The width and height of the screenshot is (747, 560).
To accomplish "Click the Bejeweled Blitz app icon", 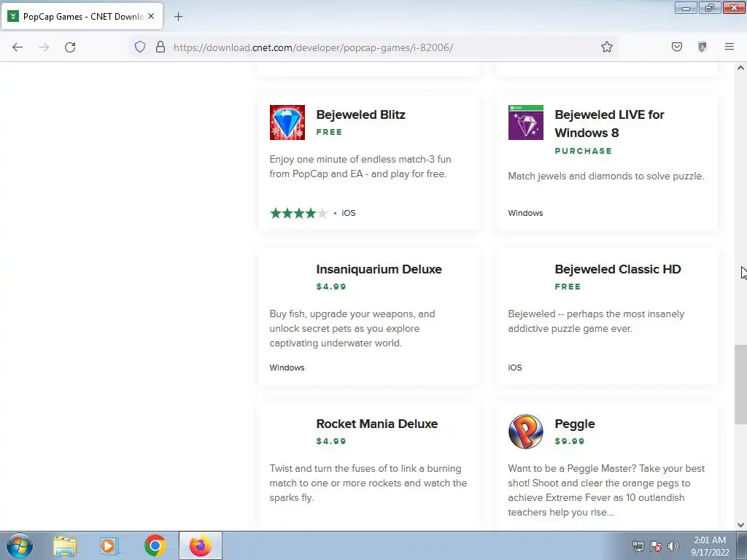I will coord(287,122).
